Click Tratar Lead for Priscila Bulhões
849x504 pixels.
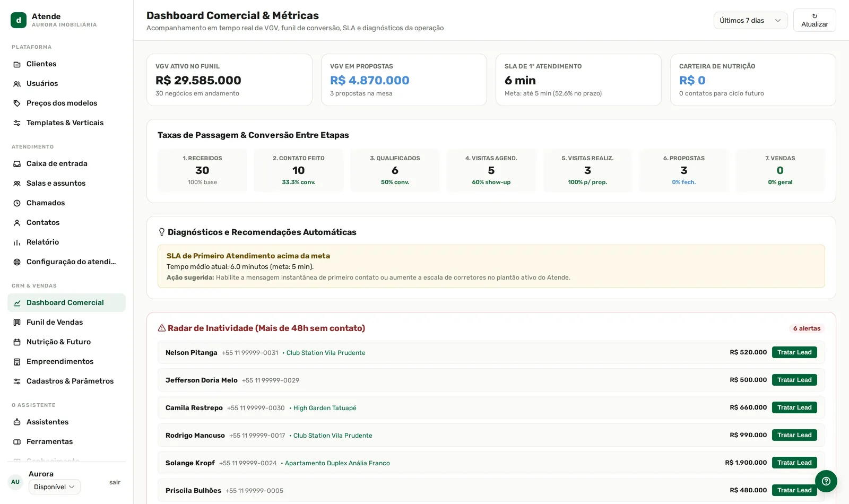point(794,490)
